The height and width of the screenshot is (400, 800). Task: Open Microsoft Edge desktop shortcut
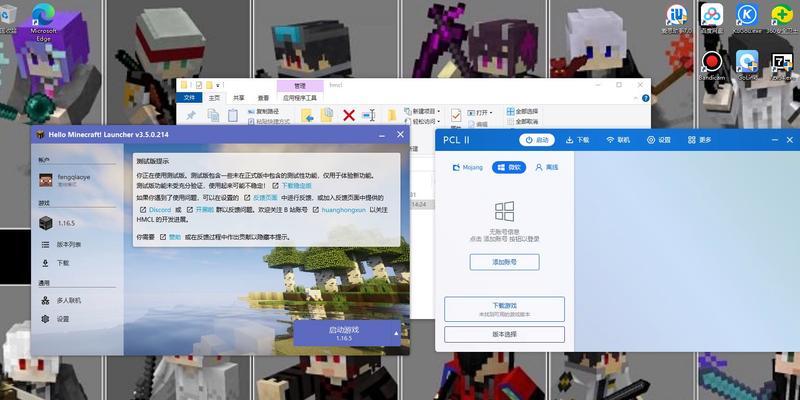click(x=43, y=23)
